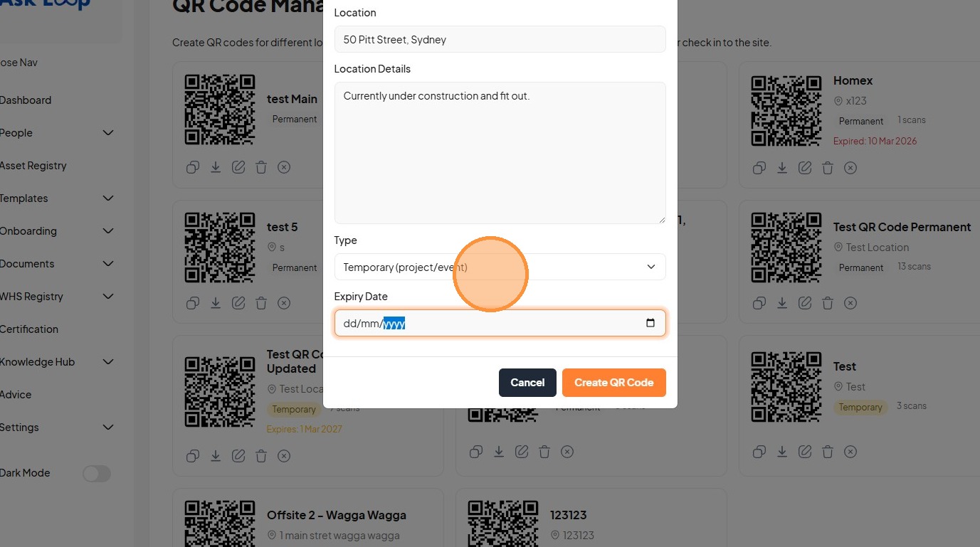Click the Location Details text area
The width and height of the screenshot is (980, 547).
coord(500,153)
